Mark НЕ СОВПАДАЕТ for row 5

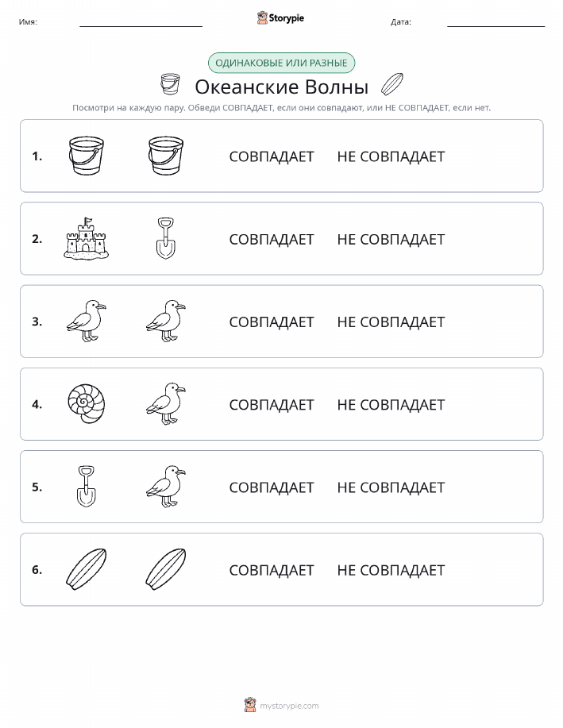(x=391, y=487)
